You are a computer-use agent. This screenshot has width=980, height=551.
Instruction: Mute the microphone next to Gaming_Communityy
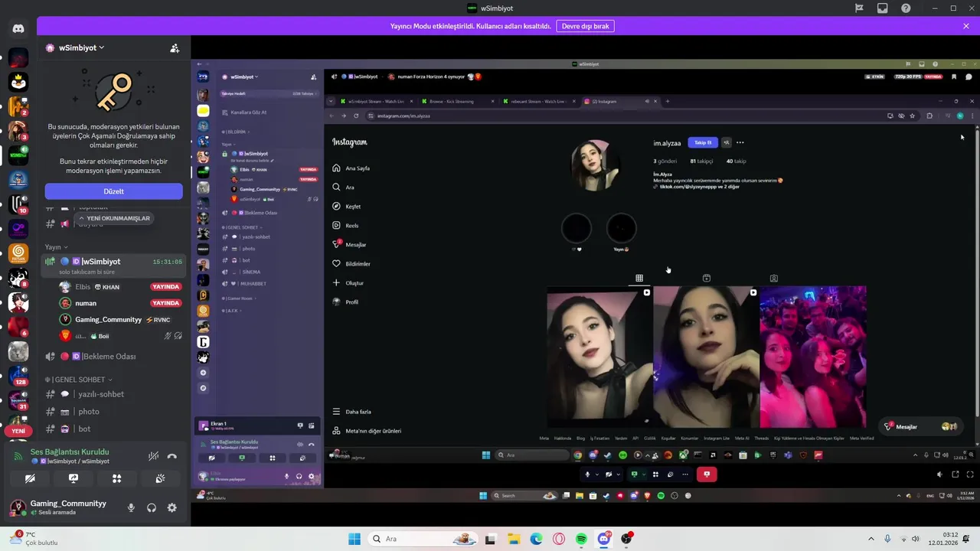(131, 507)
